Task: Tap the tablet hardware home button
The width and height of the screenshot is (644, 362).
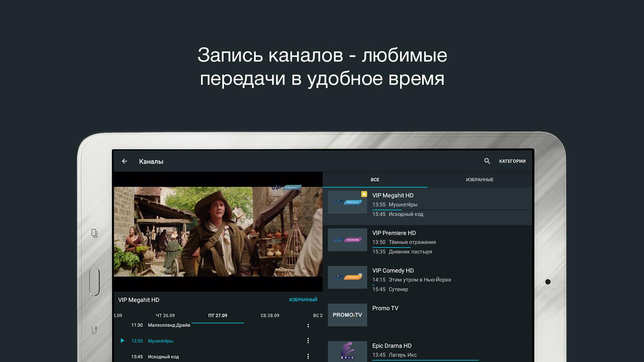Action: pyautogui.click(x=95, y=281)
